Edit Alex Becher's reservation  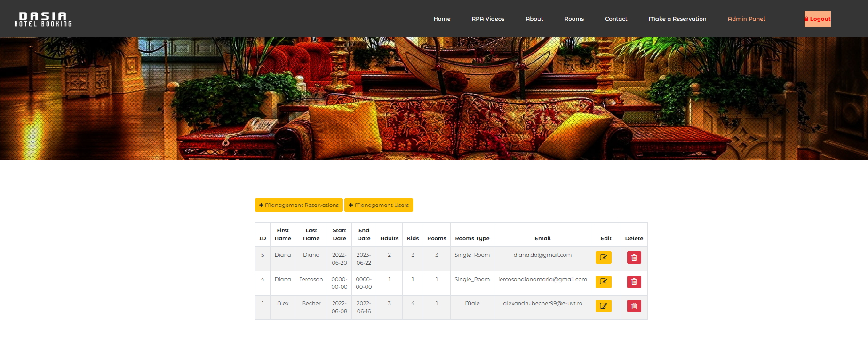pyautogui.click(x=603, y=306)
